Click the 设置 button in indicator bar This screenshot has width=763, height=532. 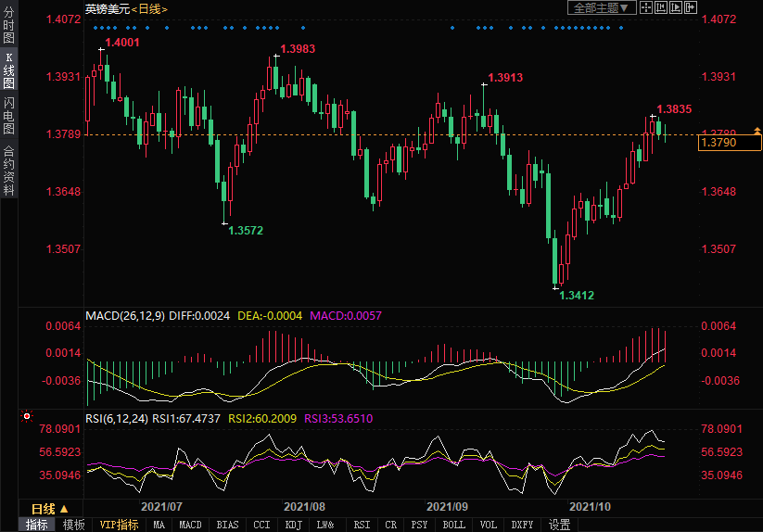559,525
